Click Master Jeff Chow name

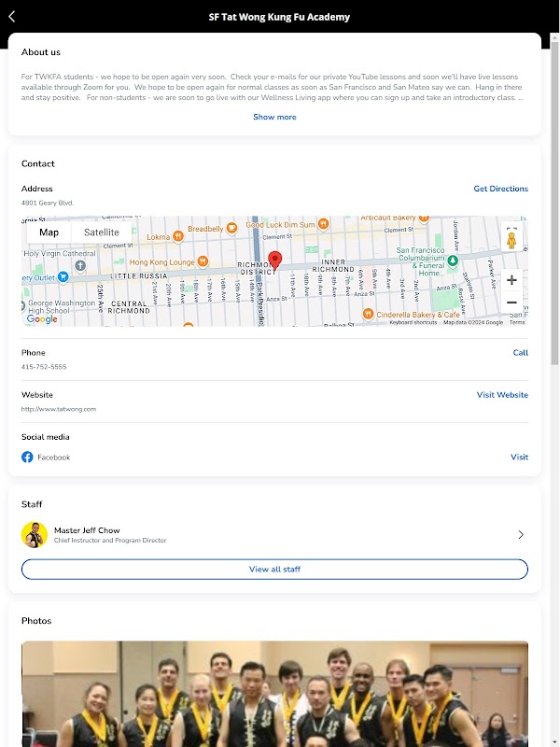(87, 530)
